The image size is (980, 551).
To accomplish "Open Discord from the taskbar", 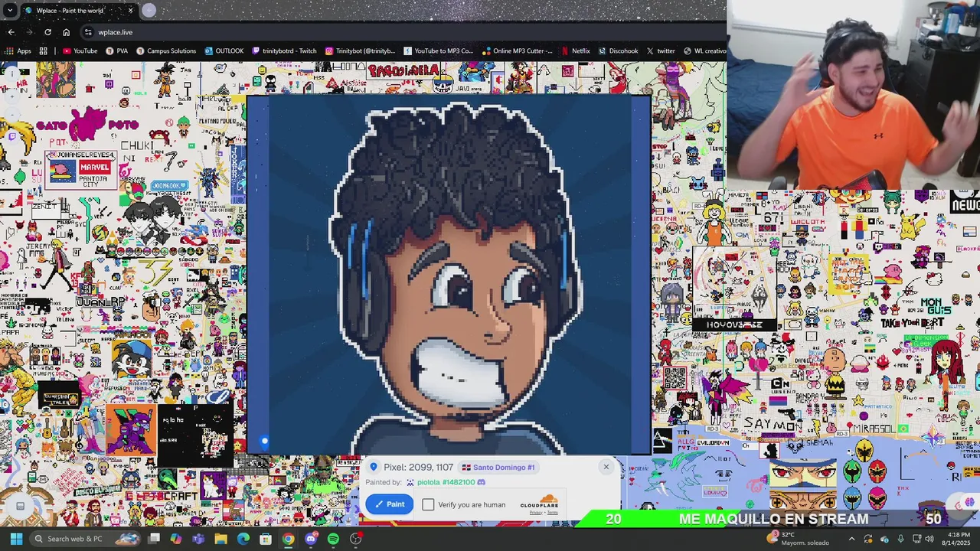I will point(311,539).
